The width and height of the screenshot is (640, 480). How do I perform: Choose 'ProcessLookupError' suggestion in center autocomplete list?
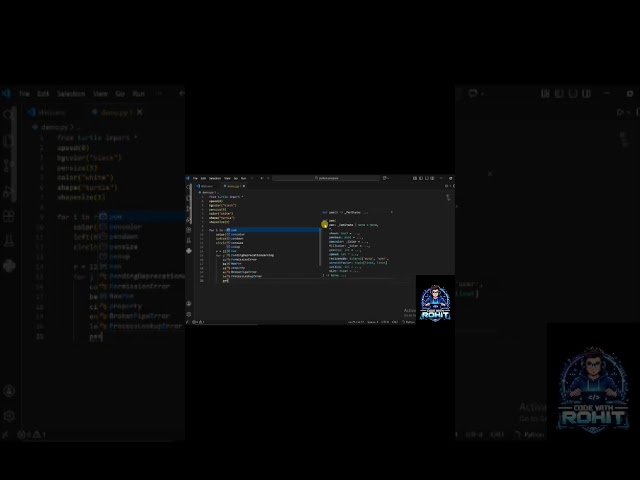click(273, 276)
